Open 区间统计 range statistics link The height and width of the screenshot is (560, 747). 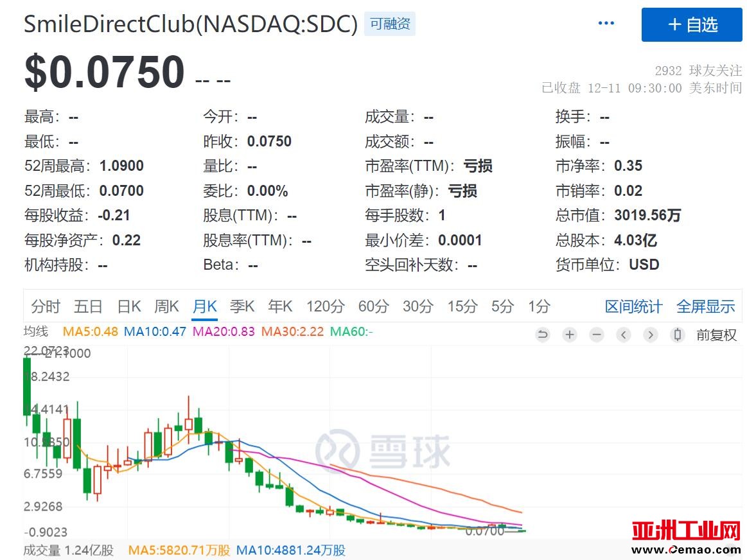(x=633, y=307)
